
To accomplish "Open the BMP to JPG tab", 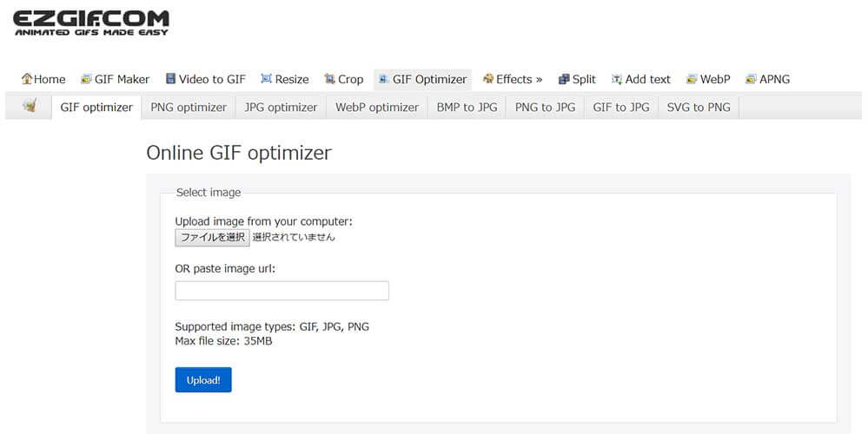I will (467, 108).
